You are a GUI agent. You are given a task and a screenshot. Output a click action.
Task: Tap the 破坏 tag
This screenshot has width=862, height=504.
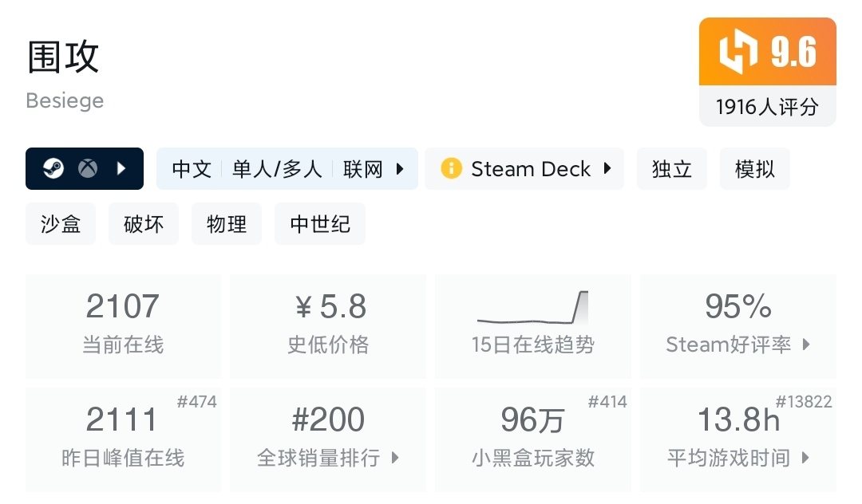(144, 224)
